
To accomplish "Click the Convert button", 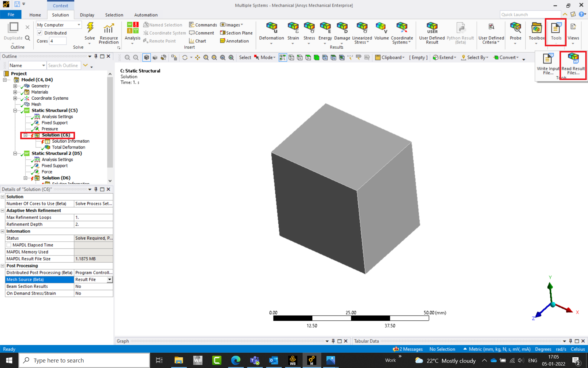I will tap(506, 57).
